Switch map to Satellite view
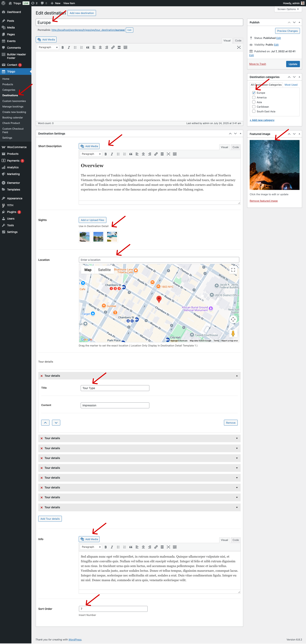Image resolution: width=306 pixels, height=644 pixels. [x=104, y=270]
